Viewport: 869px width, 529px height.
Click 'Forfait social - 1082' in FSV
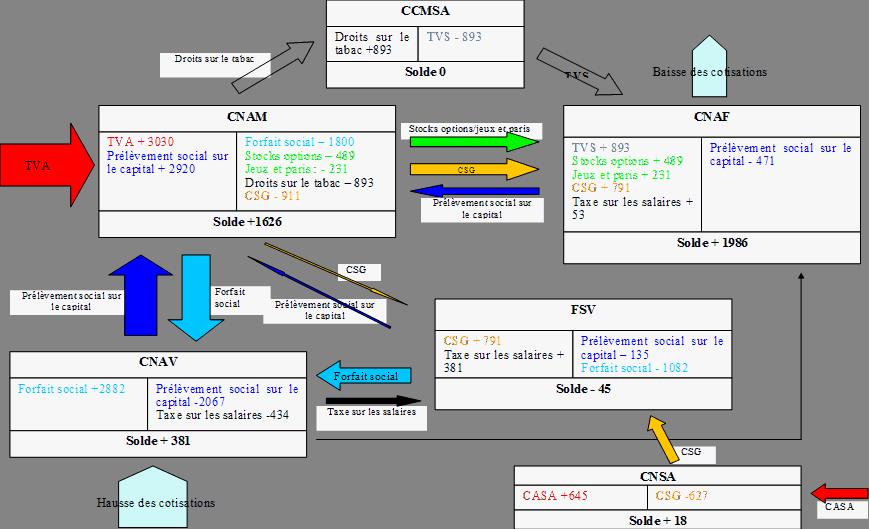click(634, 368)
